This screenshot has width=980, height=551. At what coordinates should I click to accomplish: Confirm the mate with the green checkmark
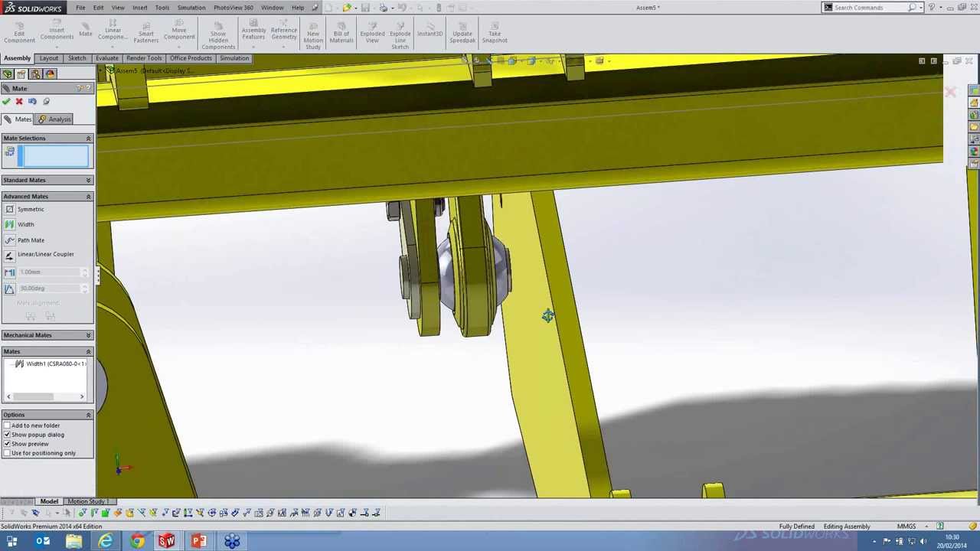[6, 101]
